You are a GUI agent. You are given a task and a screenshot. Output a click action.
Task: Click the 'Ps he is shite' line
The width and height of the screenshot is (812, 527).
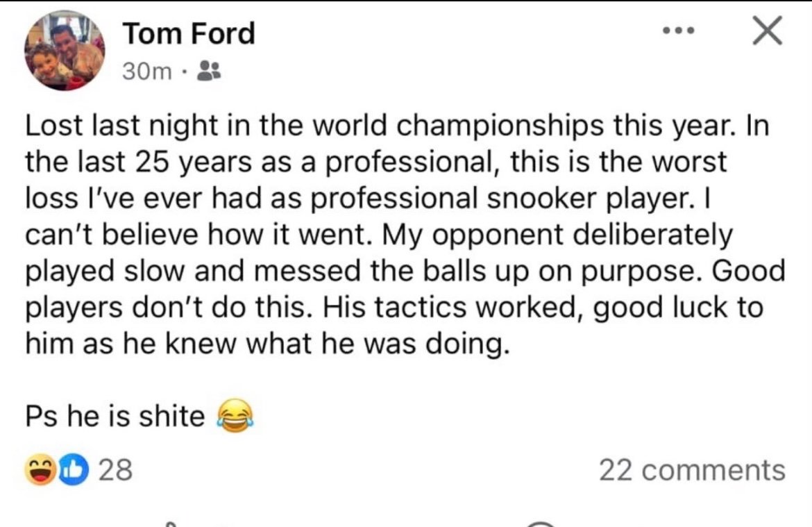pos(115,416)
